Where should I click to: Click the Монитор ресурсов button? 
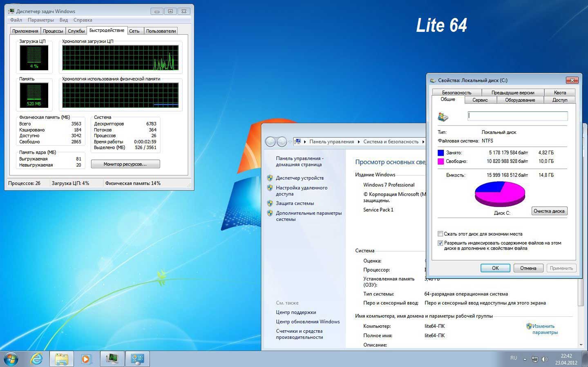[125, 164]
